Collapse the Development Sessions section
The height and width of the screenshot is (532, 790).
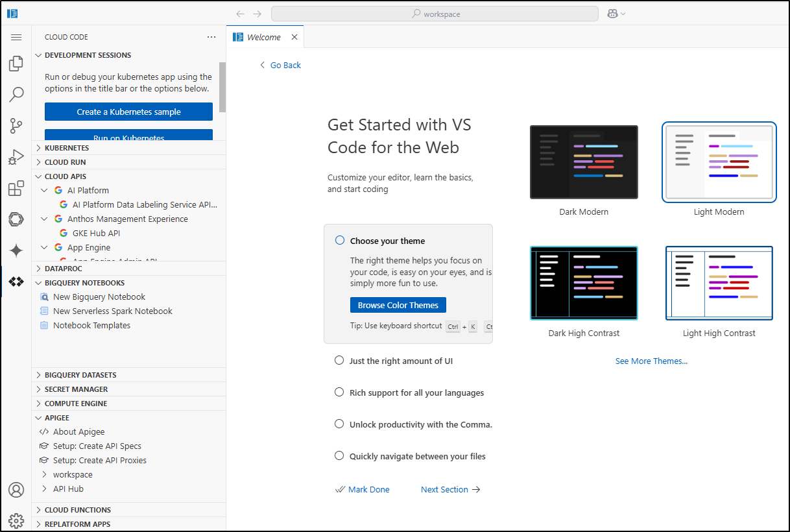(x=128, y=55)
